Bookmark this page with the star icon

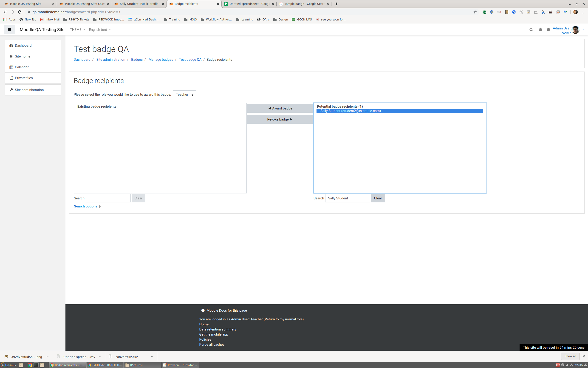(x=475, y=12)
